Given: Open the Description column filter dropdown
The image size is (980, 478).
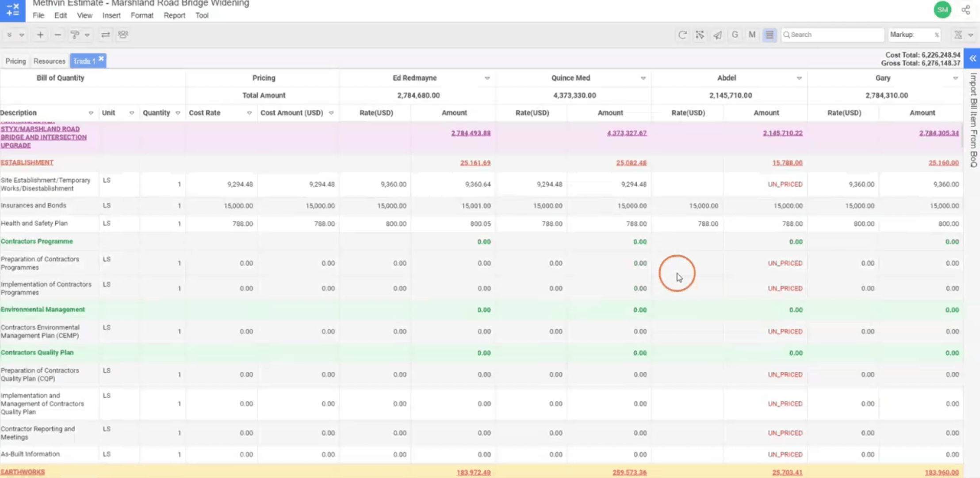Looking at the screenshot, I should pos(91,113).
